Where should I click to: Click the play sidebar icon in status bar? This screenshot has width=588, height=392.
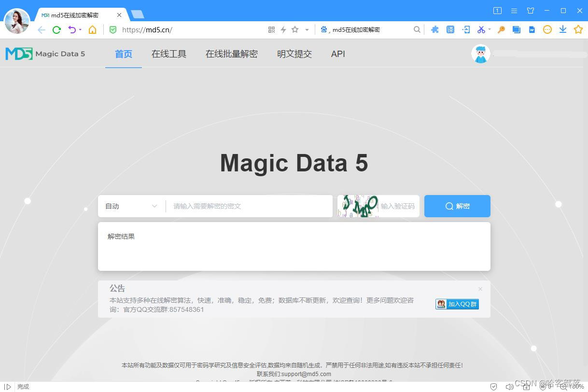(x=7, y=387)
